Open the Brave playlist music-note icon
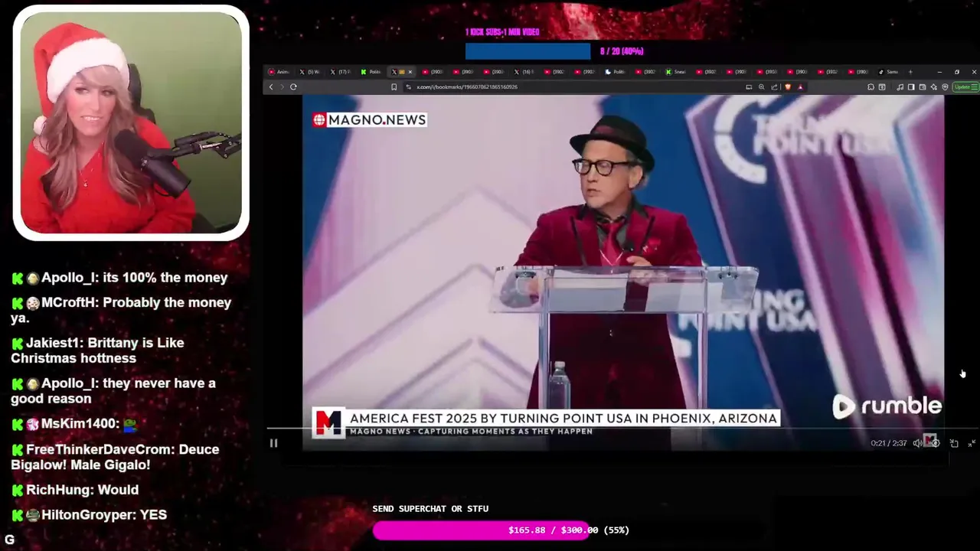This screenshot has height=551, width=980. pyautogui.click(x=900, y=87)
